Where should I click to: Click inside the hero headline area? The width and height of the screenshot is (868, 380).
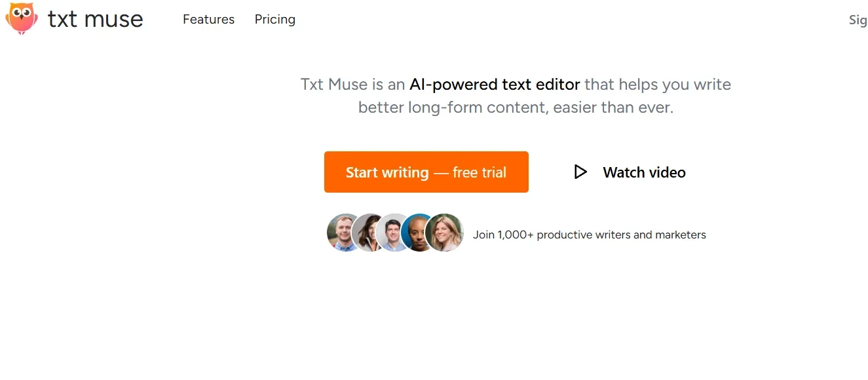point(516,95)
